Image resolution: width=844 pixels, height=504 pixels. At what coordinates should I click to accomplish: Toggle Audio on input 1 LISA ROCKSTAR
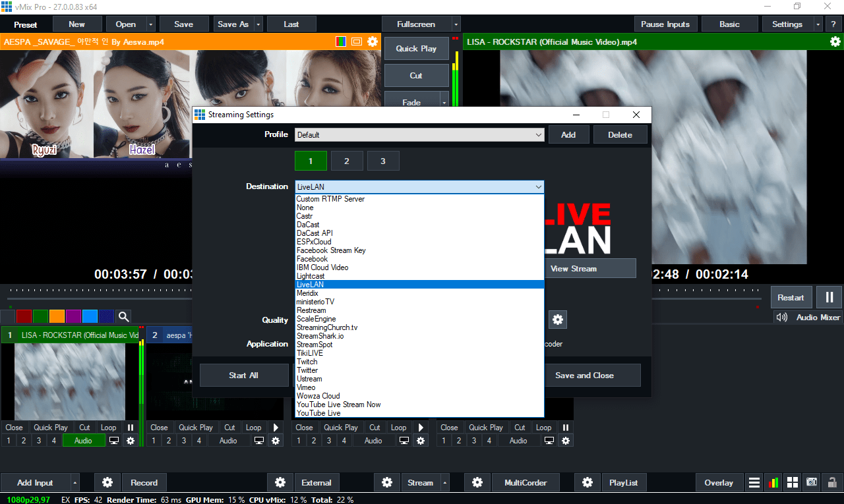click(84, 440)
